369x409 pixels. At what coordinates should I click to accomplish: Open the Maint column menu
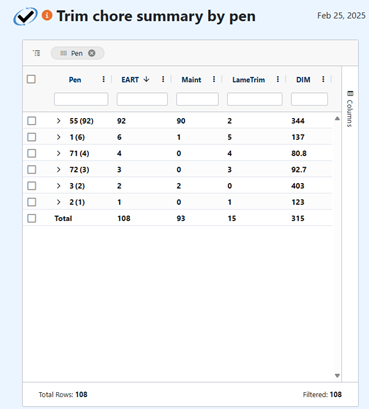214,79
